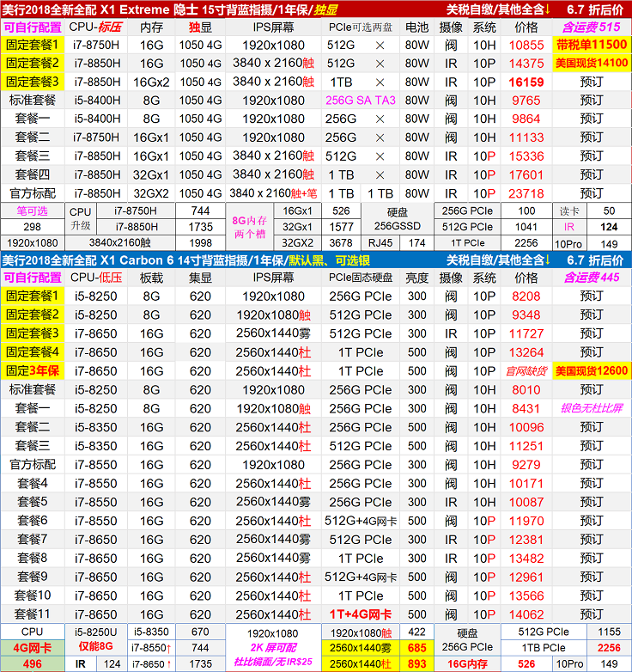The width and height of the screenshot is (632, 672).
Task: Click the 固定套餐1 cell under X1 Extreme
Action: (33, 45)
